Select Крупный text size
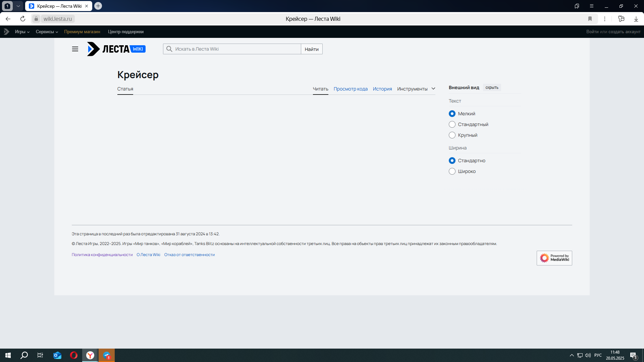 (452, 135)
